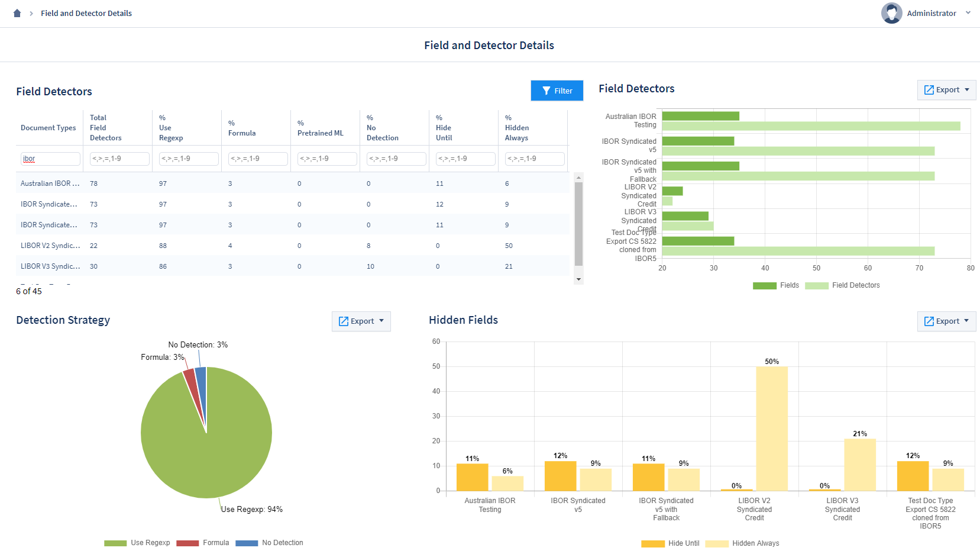Click the LIBOR V2 50% Hidden Always bar
This screenshot has height=554, width=980.
point(772,429)
